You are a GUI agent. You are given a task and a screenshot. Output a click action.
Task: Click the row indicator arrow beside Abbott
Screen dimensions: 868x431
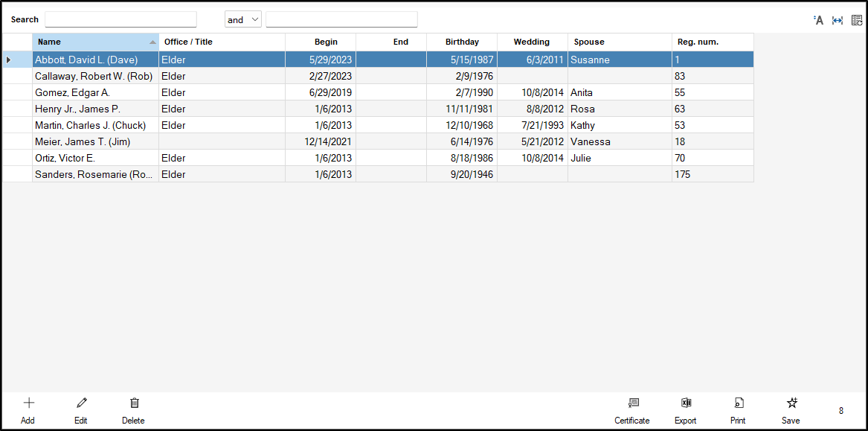(9, 60)
